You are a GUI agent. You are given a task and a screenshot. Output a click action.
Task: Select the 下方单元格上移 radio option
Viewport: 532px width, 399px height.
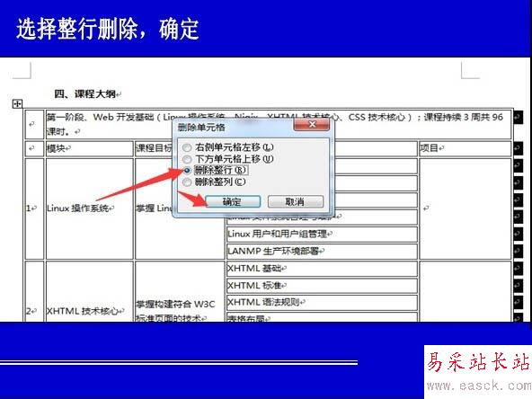pos(187,159)
